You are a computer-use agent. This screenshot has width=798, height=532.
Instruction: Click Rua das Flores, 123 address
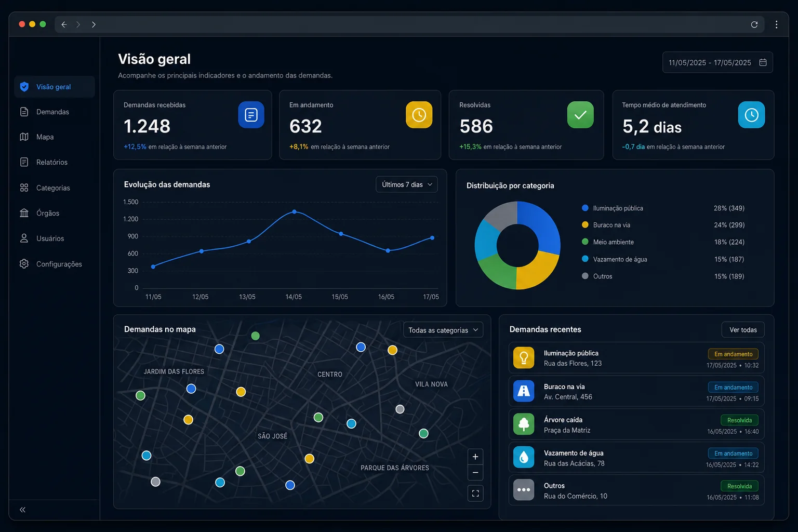point(573,364)
